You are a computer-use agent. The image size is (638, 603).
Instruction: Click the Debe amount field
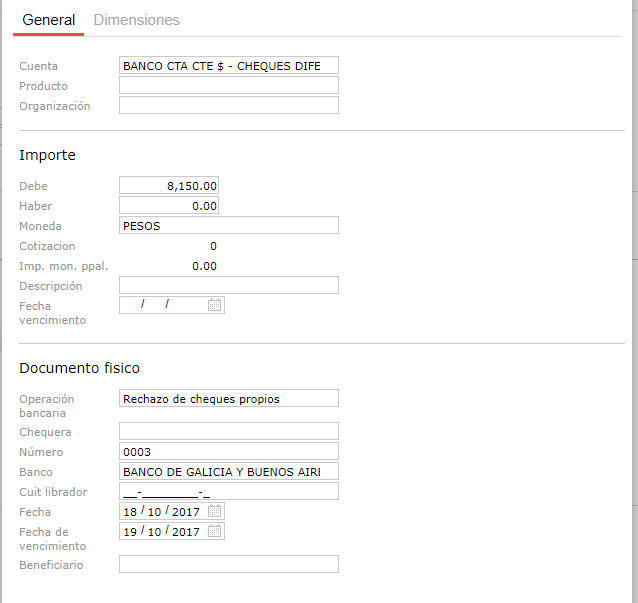168,186
